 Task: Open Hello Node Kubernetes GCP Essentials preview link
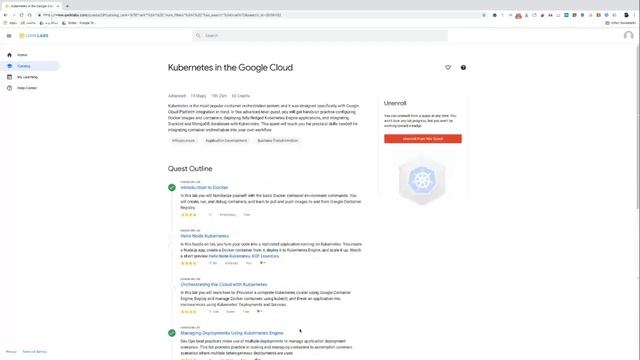point(244,256)
